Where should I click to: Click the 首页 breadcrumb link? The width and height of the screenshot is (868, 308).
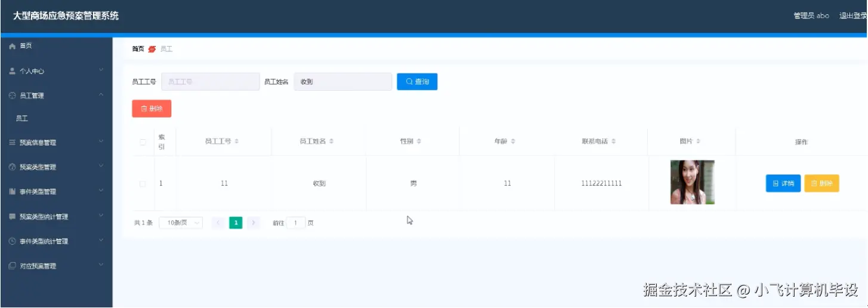tap(138, 49)
